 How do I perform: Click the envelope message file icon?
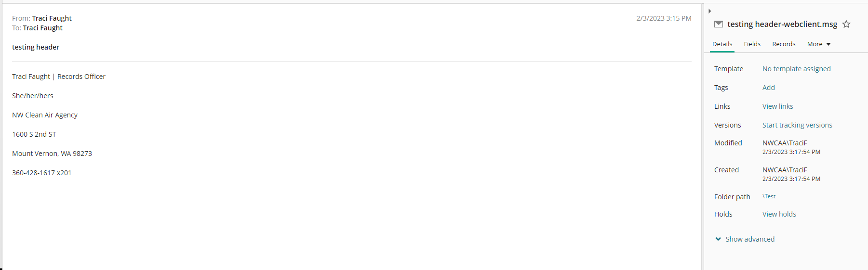click(x=719, y=24)
